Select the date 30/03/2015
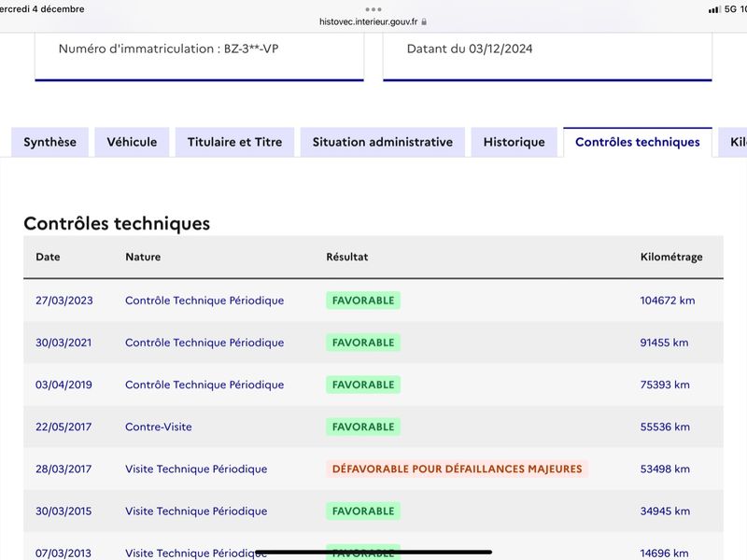Image resolution: width=747 pixels, height=560 pixels. pos(63,511)
